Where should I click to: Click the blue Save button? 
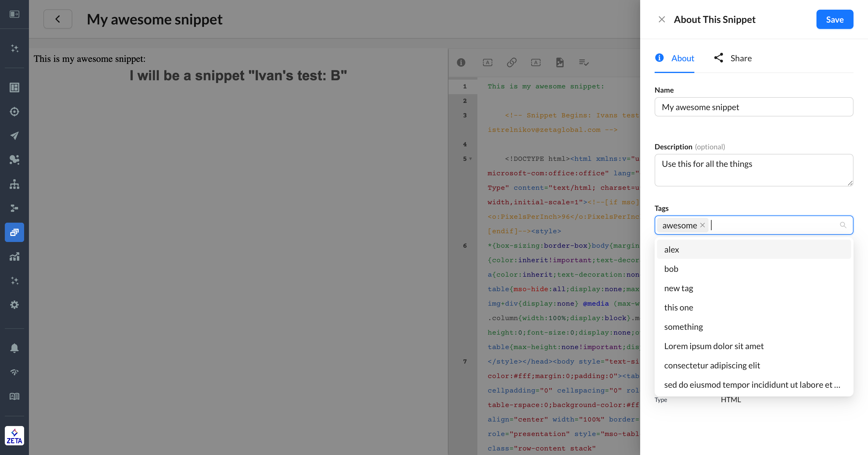[834, 20]
